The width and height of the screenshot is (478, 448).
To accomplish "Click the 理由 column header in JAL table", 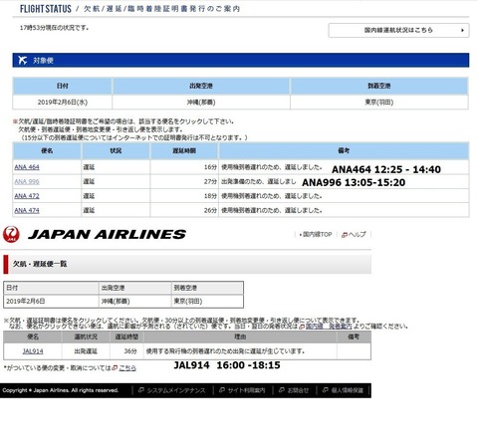I will coord(240,336).
